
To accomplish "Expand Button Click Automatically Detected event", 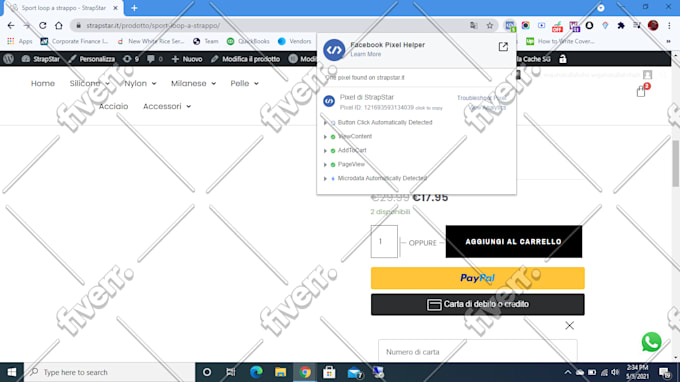I will point(325,123).
